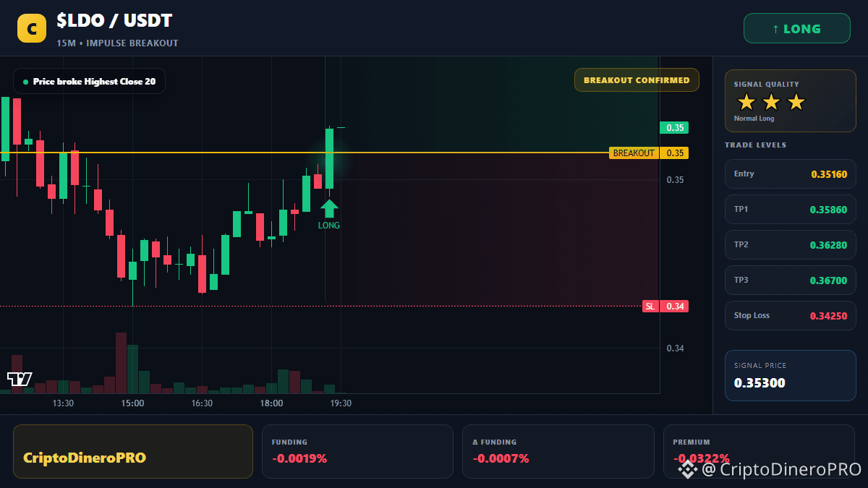Select the TP2 0.36280 row
Viewport: 868px width, 488px height.
[791, 244]
